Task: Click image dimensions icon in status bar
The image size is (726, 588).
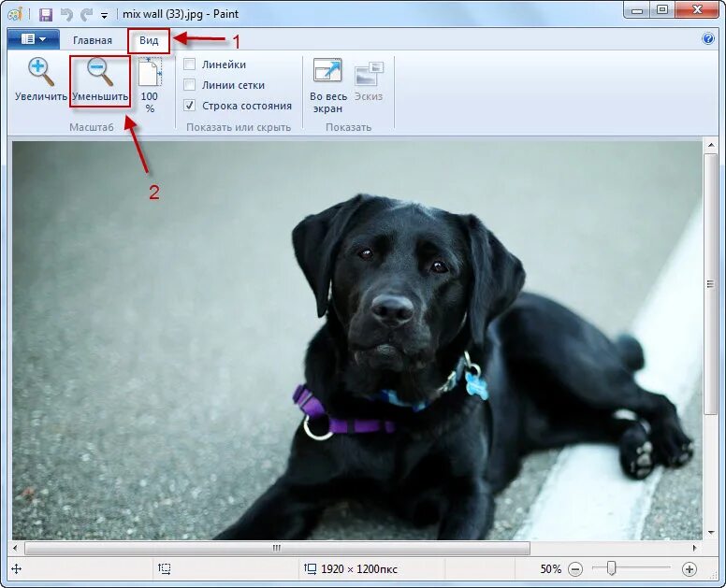Action: pyautogui.click(x=310, y=568)
